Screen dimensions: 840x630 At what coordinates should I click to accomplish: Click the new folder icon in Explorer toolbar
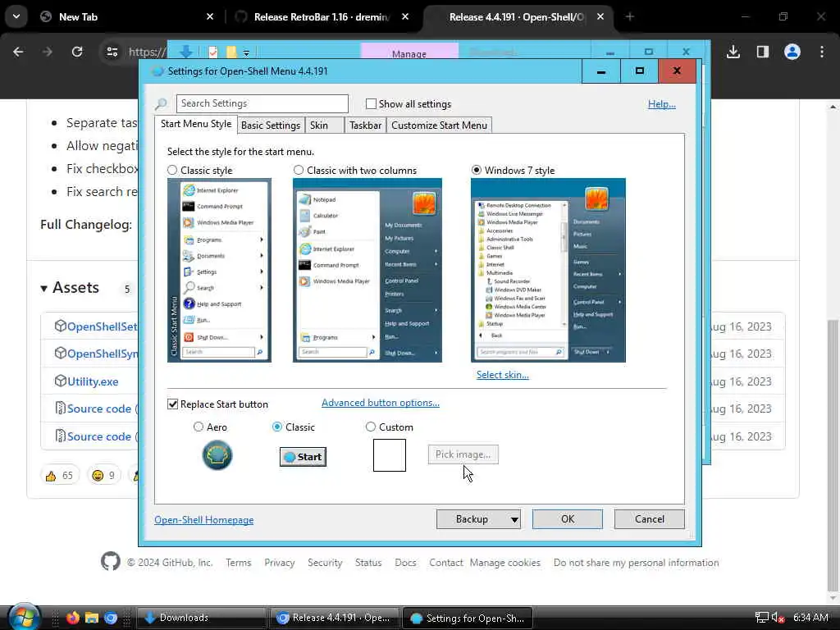231,52
